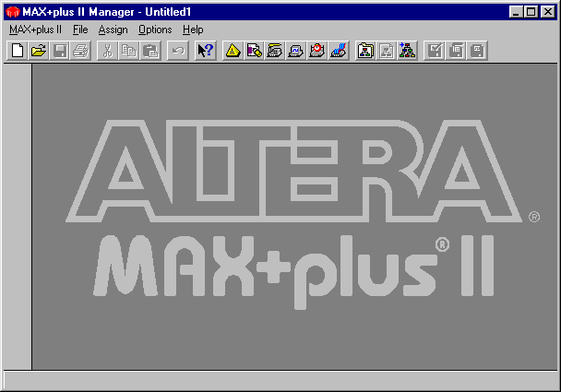Open the Assign menu
The width and height of the screenshot is (561, 392).
coord(113,30)
